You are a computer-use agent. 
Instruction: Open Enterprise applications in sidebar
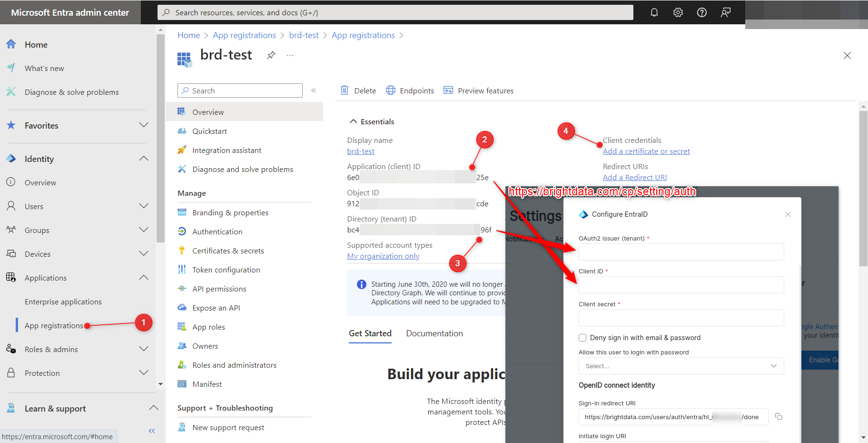(x=63, y=302)
